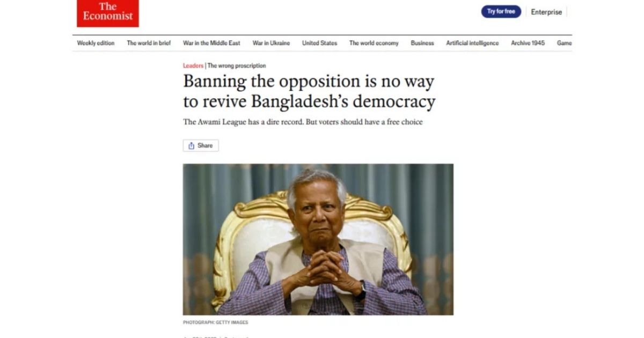Click The Economist logo

(x=107, y=13)
